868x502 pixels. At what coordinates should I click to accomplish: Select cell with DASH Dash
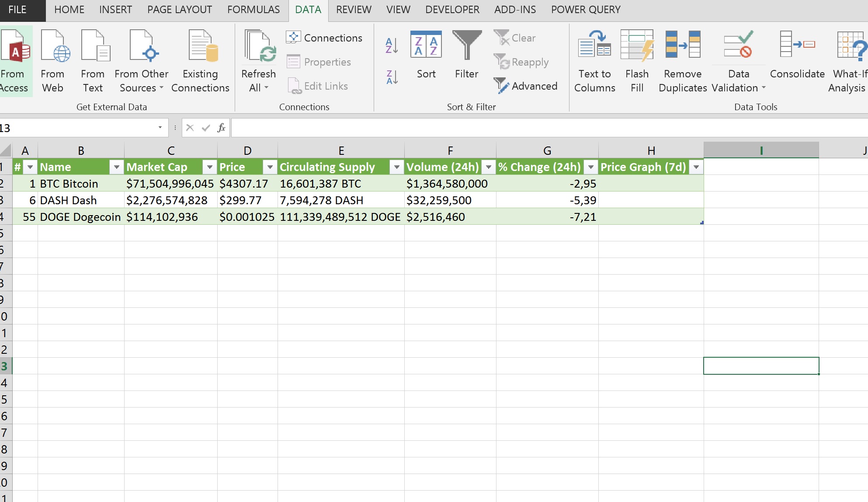[81, 200]
